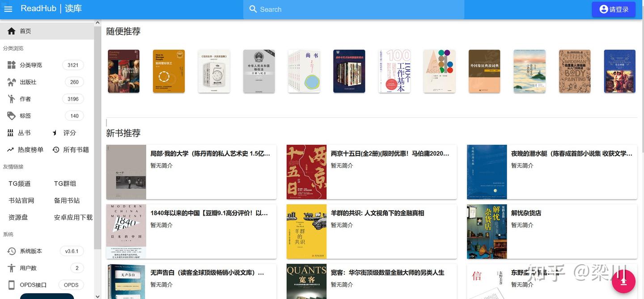Click the category grid icon beside 分类导览
This screenshot has height=299, width=644.
point(11,65)
